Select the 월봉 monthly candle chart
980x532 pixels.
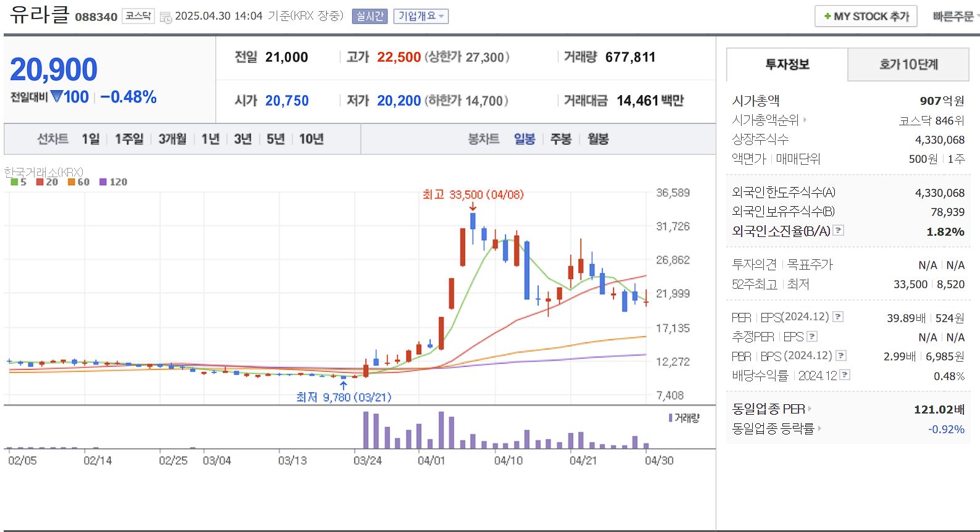click(x=598, y=139)
